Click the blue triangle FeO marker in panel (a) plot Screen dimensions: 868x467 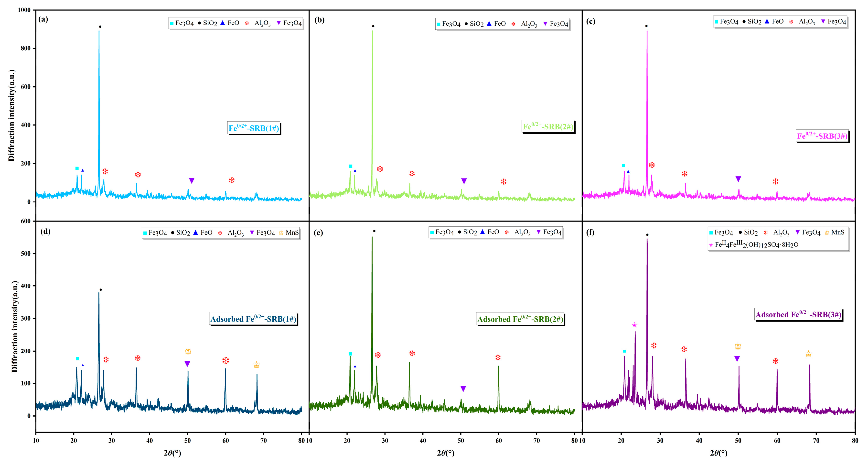pyautogui.click(x=83, y=171)
